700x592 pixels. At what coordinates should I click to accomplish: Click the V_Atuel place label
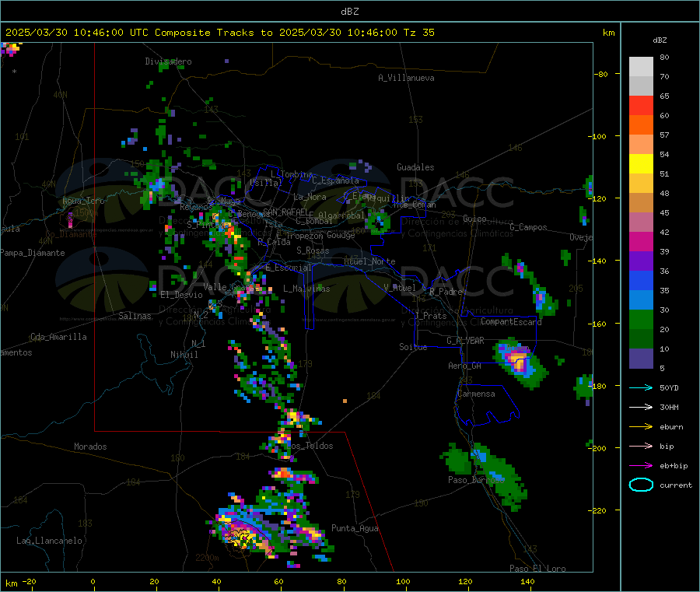400,288
